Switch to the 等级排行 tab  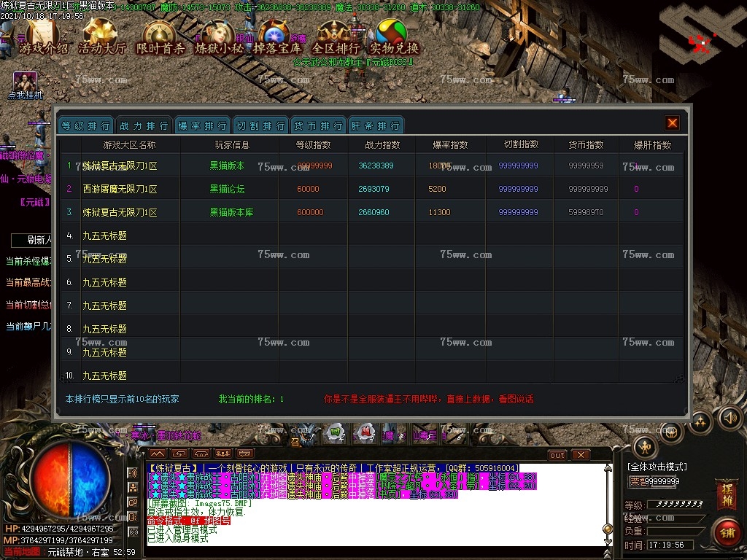(86, 125)
